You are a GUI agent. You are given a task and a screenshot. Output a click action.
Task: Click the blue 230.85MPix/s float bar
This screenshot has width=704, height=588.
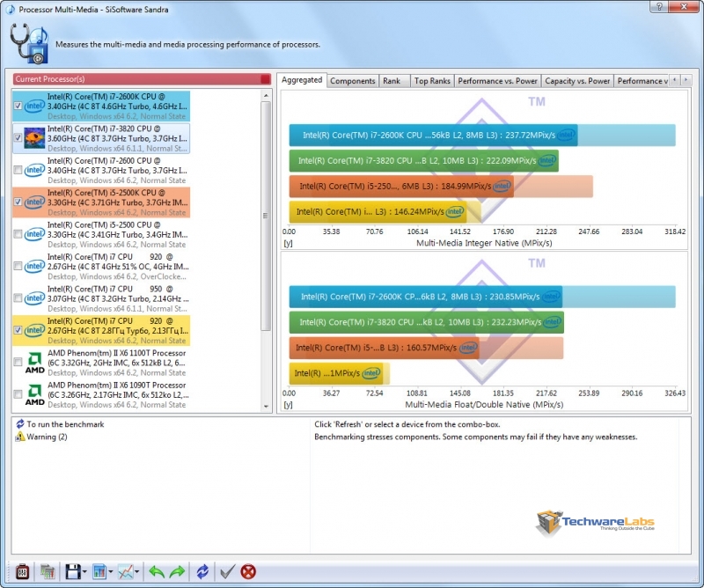tap(426, 297)
